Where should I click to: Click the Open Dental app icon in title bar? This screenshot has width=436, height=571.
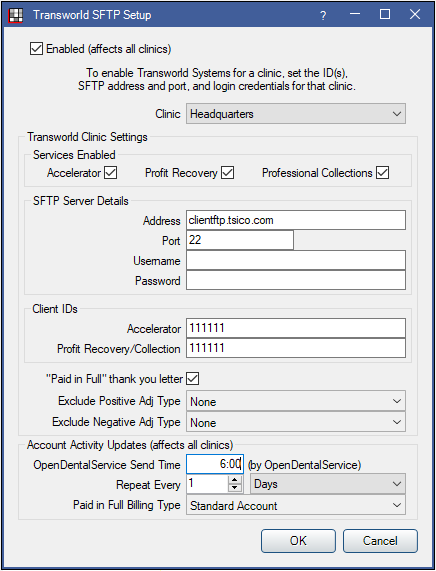(16, 15)
